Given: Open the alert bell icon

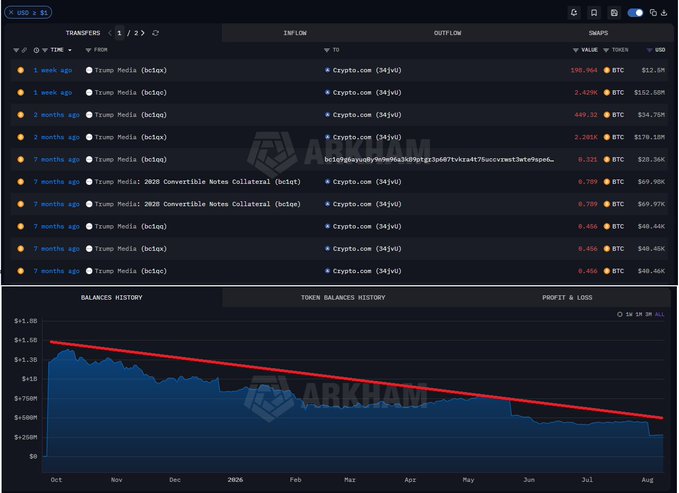Looking at the screenshot, I should [574, 13].
